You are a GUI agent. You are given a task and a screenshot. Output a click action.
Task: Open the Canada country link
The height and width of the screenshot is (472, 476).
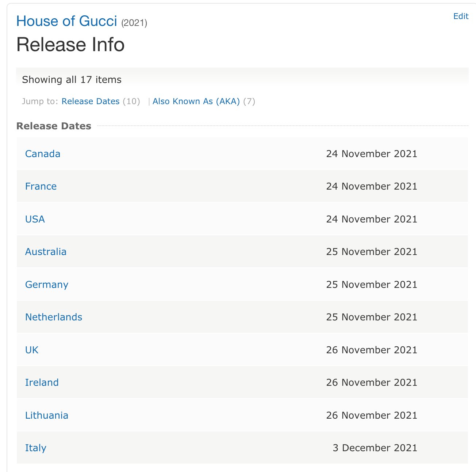(x=43, y=154)
